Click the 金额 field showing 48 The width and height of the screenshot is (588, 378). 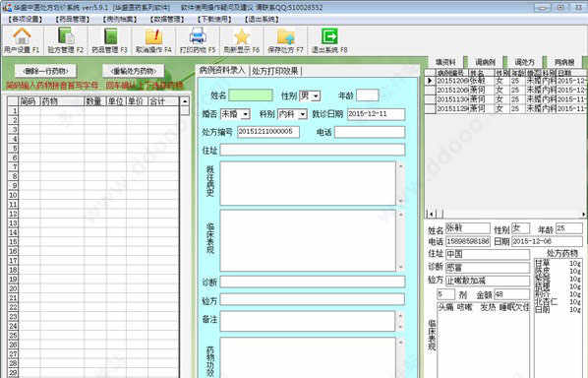click(512, 294)
